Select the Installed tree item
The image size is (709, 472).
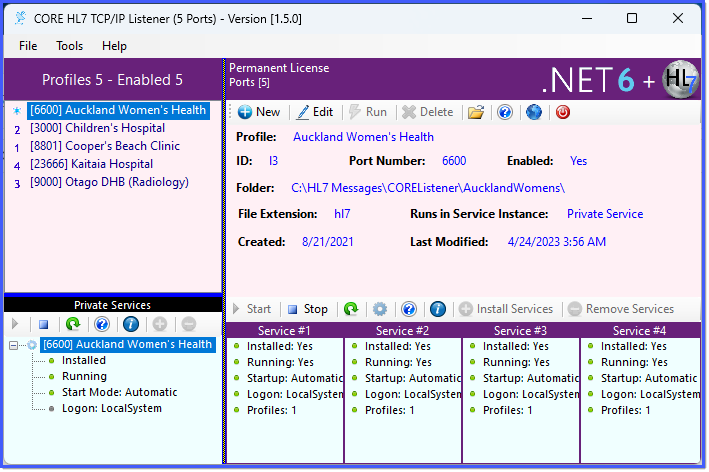[84, 360]
